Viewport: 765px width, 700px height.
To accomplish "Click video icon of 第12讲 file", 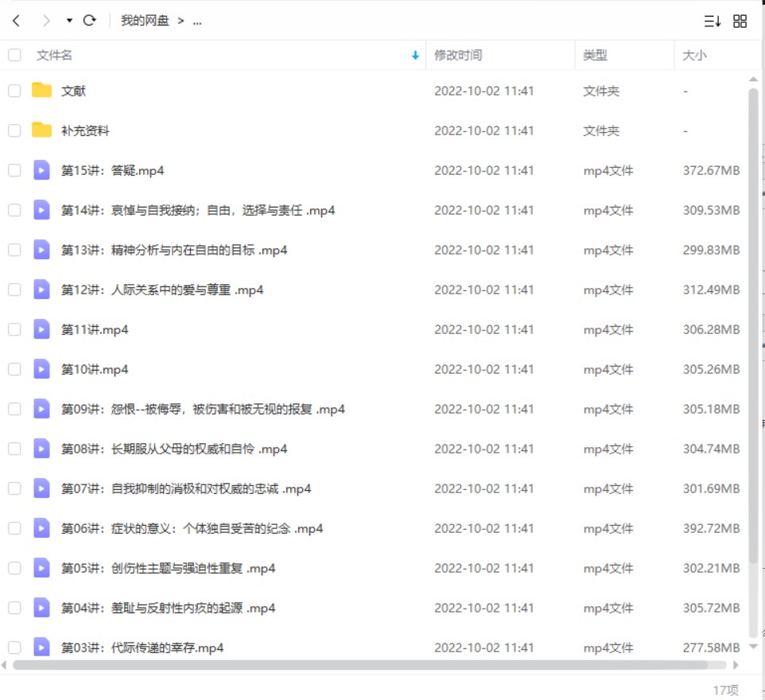I will point(41,290).
